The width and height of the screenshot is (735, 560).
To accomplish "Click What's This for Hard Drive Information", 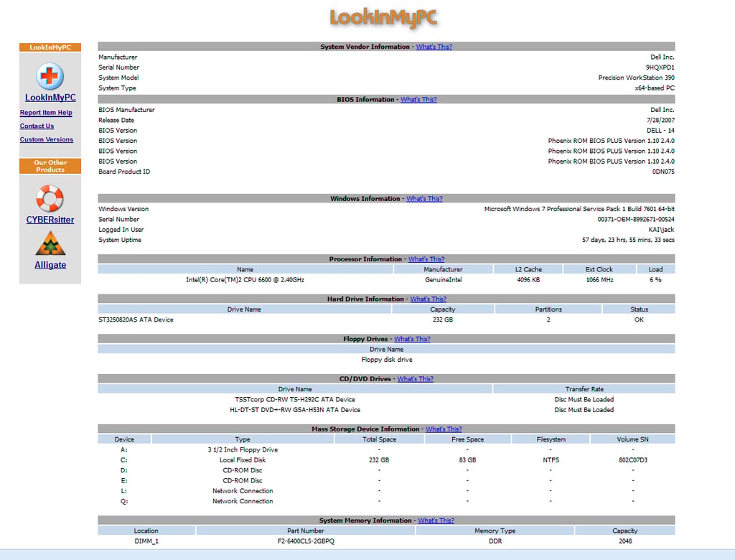I will [x=429, y=299].
